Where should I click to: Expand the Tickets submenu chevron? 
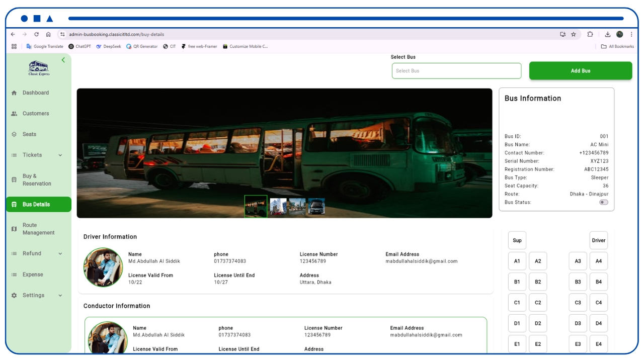click(60, 155)
